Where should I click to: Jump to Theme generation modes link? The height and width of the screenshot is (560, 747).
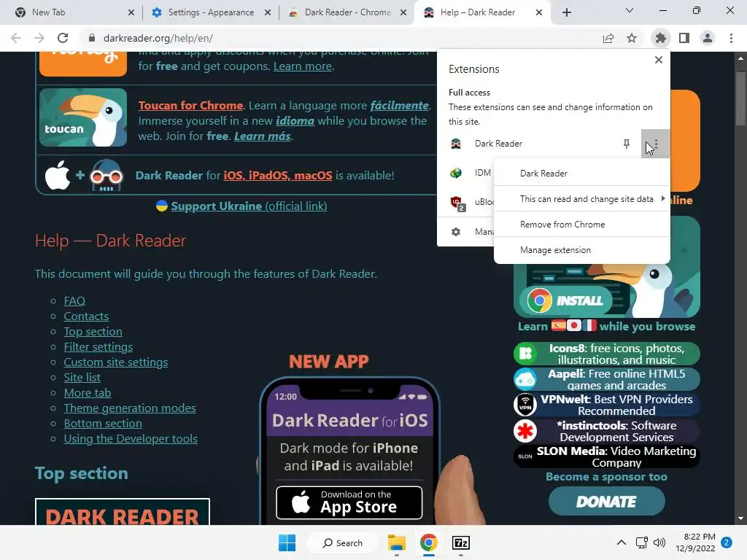(130, 408)
